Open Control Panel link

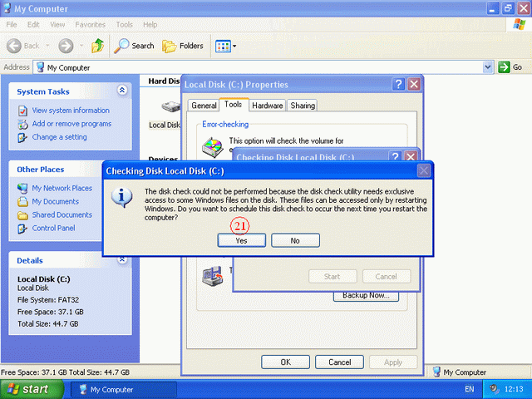click(x=53, y=228)
